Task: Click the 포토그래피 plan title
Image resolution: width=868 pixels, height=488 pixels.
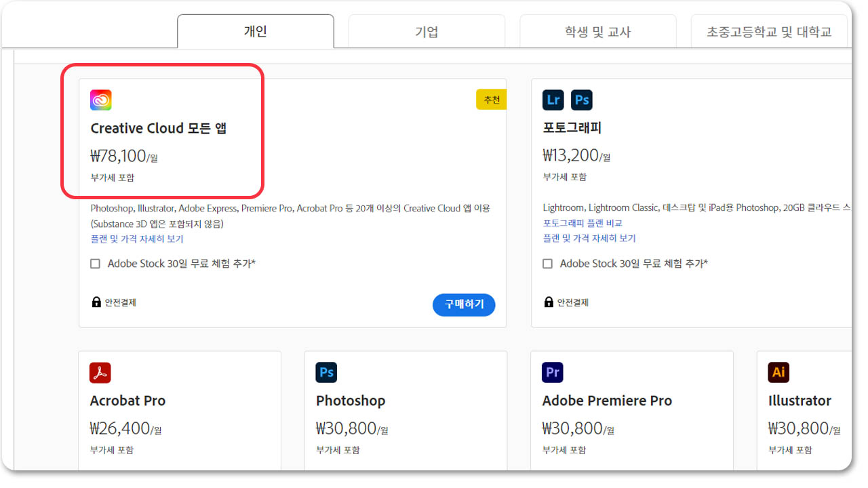Action: pos(572,127)
